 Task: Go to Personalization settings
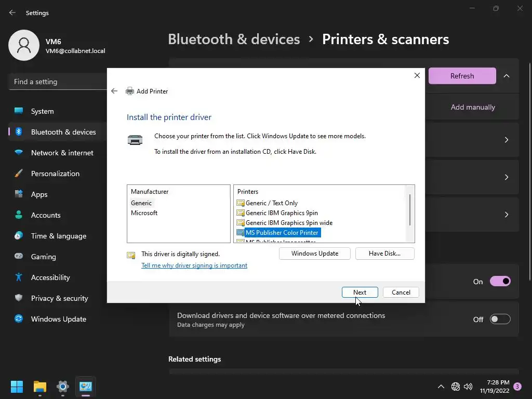point(58,174)
